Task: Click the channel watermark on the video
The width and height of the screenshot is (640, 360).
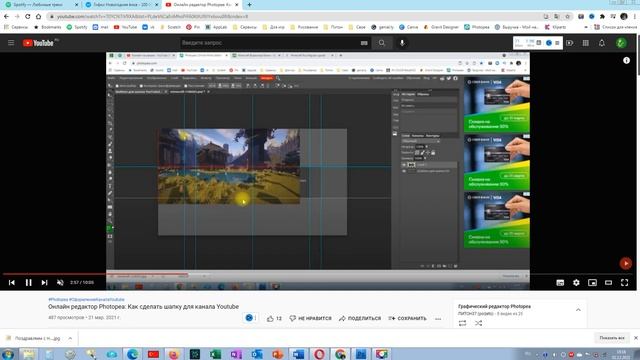Action: point(626,263)
